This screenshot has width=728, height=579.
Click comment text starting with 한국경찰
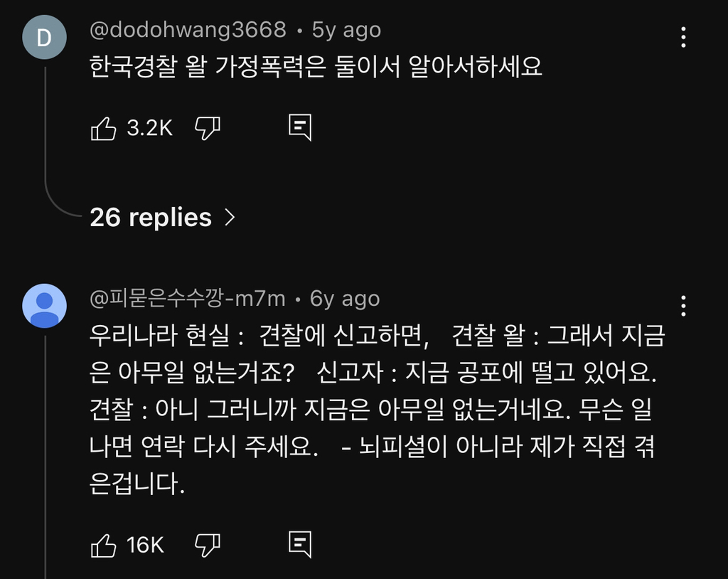[x=316, y=67]
